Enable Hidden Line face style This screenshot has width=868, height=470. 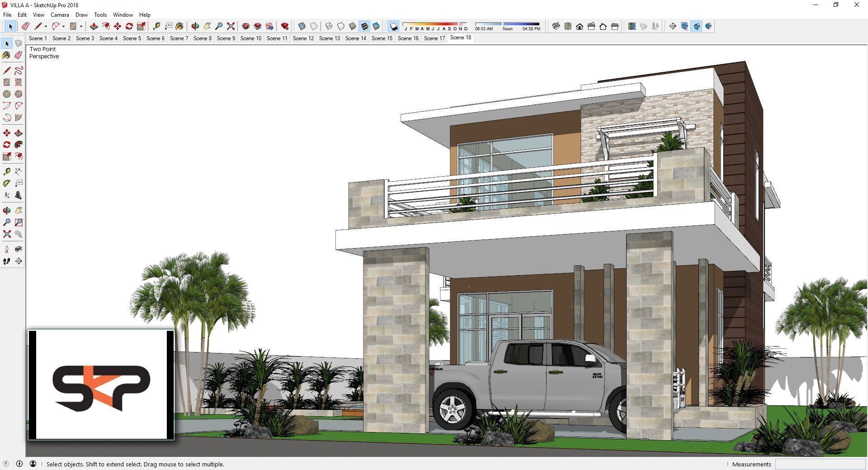341,26
